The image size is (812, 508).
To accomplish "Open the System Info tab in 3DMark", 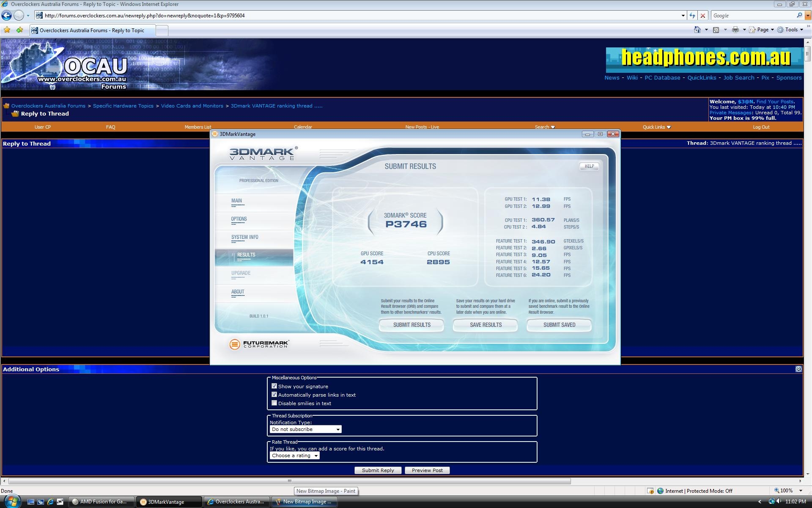I will [x=244, y=237].
